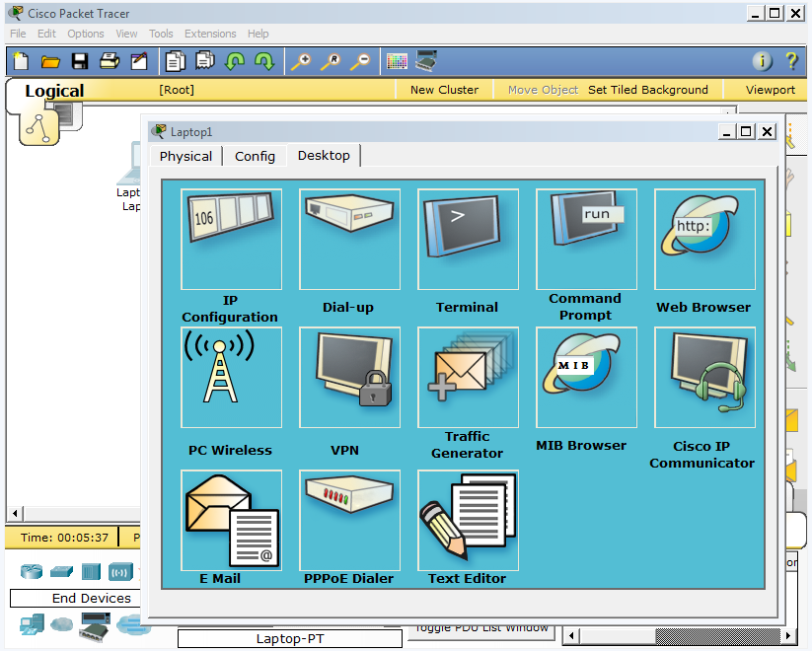The image size is (812, 651).
Task: Click the Print toolbar icon
Action: [x=110, y=61]
